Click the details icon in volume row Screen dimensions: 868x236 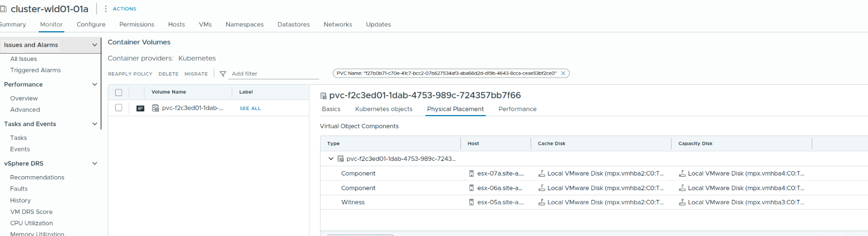(140, 108)
